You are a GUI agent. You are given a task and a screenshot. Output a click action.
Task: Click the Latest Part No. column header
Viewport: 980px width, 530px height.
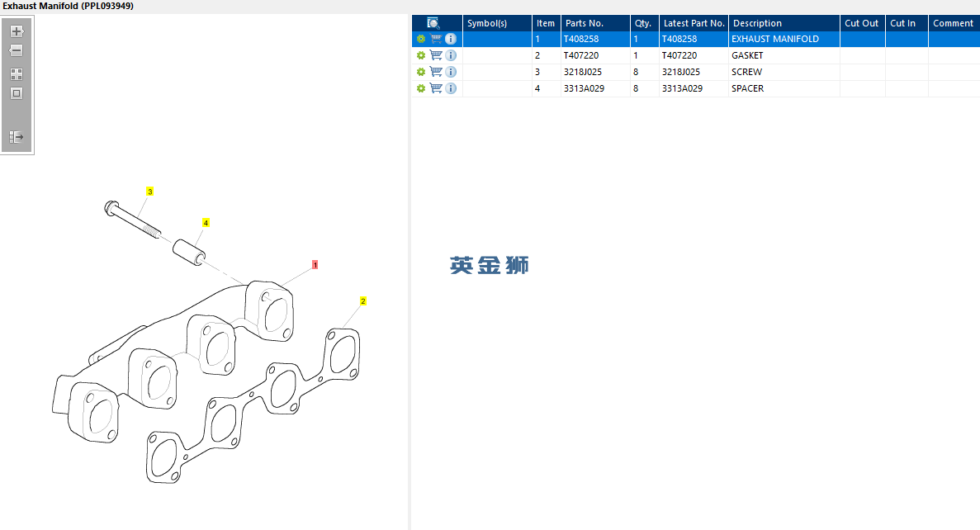point(694,23)
